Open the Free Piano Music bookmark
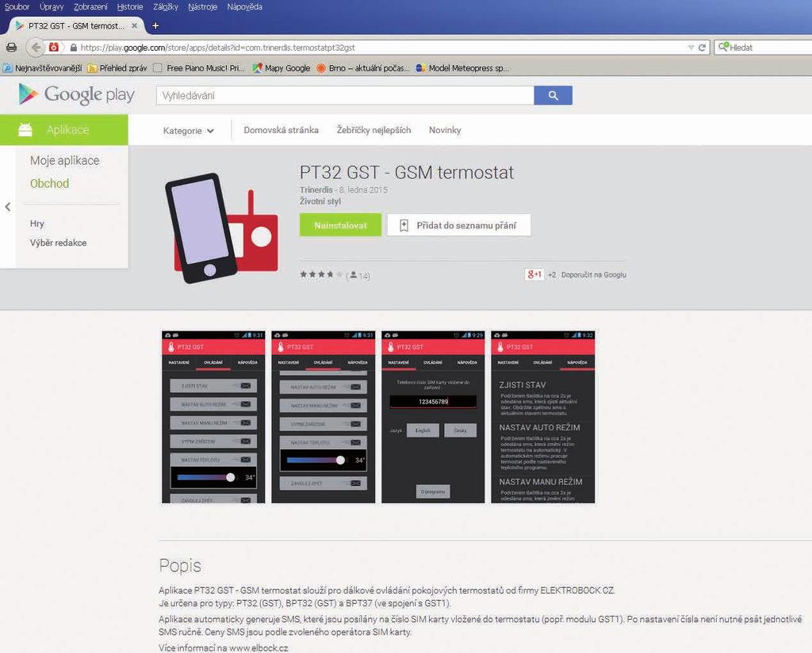This screenshot has height=653, width=812. click(199, 68)
